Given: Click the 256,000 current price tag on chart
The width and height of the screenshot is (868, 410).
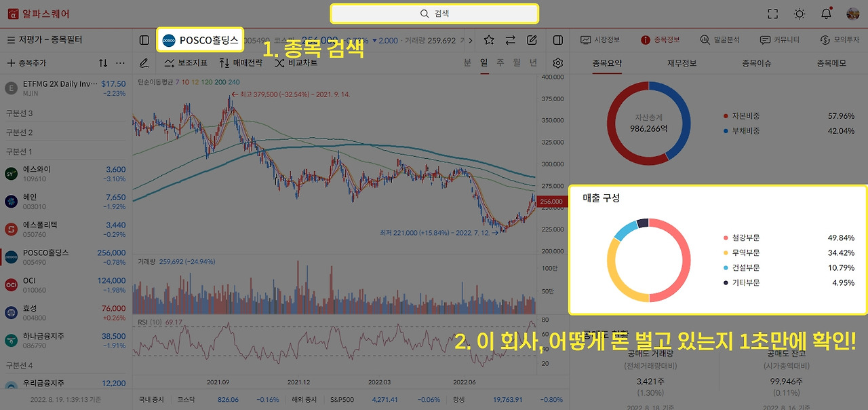Looking at the screenshot, I should click(551, 202).
